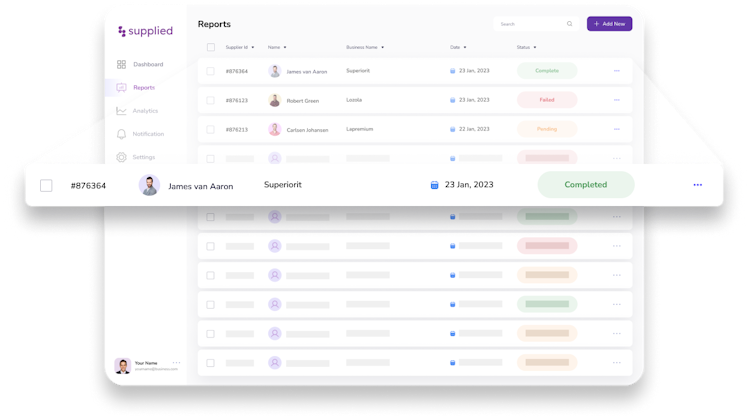
Task: Check the #876213 row checkbox
Action: pos(210,130)
